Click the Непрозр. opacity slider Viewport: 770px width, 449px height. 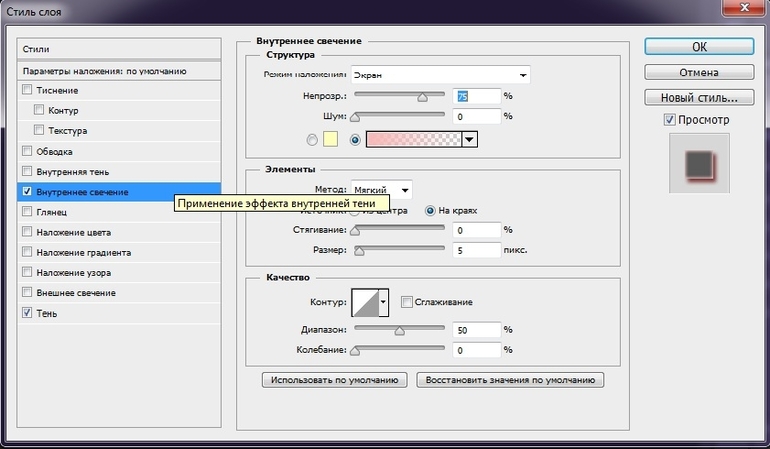tap(400, 97)
